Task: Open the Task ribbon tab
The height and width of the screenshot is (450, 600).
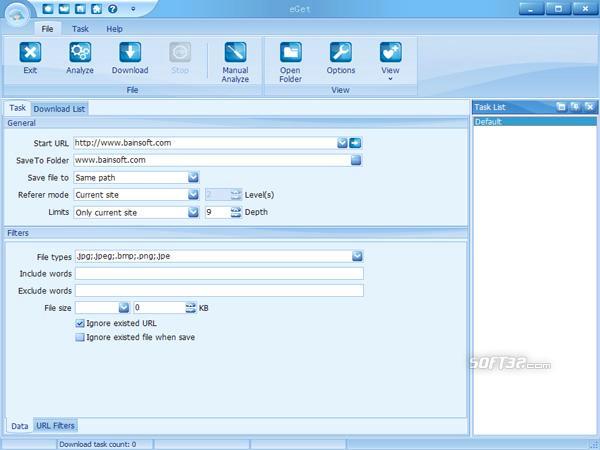Action: pyautogui.click(x=80, y=29)
